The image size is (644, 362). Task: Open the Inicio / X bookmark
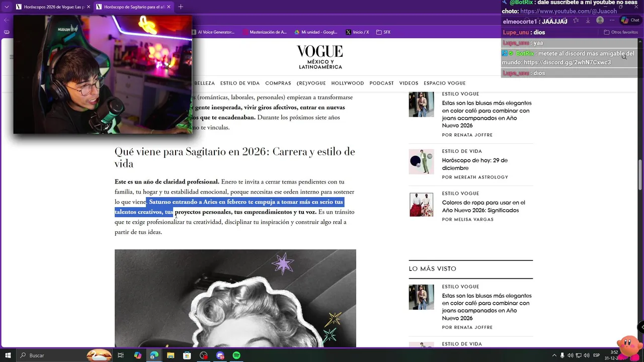click(x=357, y=32)
